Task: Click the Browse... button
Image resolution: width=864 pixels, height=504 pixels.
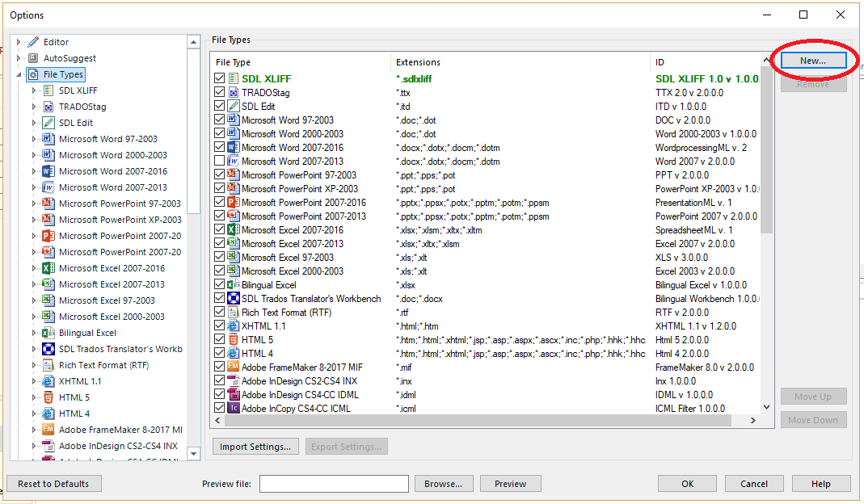Action: point(443,484)
